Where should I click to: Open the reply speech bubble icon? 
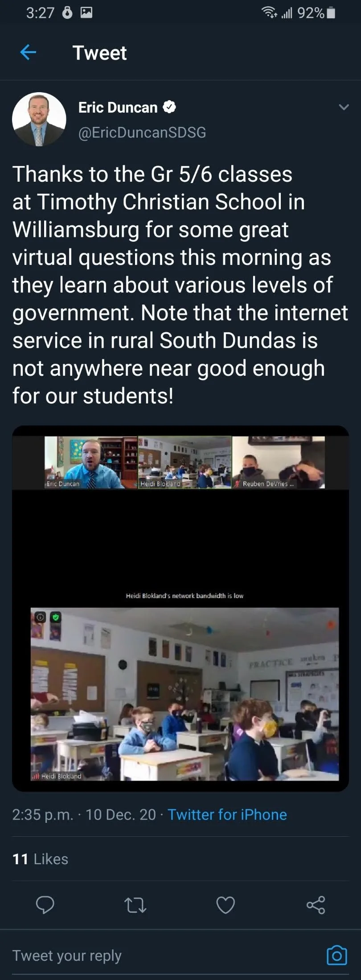pyautogui.click(x=45, y=905)
